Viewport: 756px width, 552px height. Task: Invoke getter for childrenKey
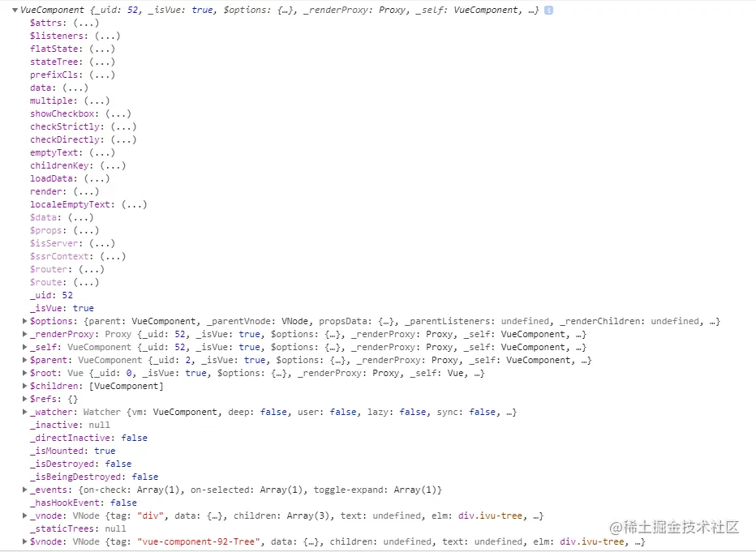pyautogui.click(x=113, y=165)
